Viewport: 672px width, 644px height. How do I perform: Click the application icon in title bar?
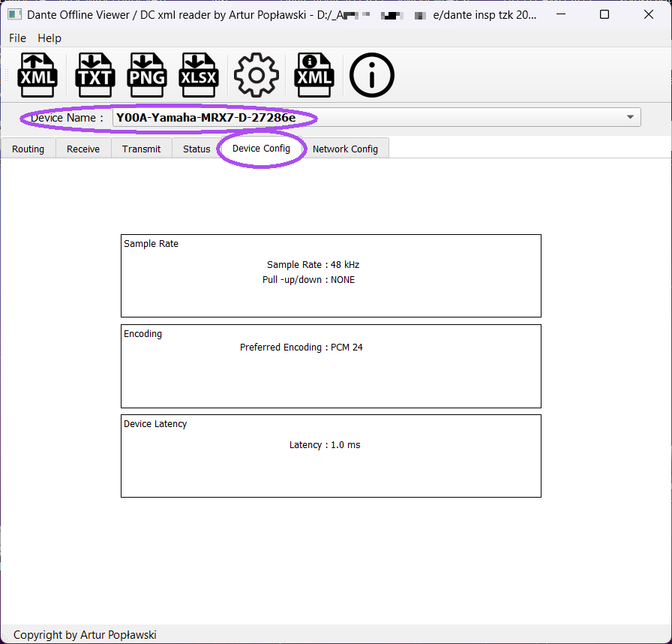pos(14,14)
